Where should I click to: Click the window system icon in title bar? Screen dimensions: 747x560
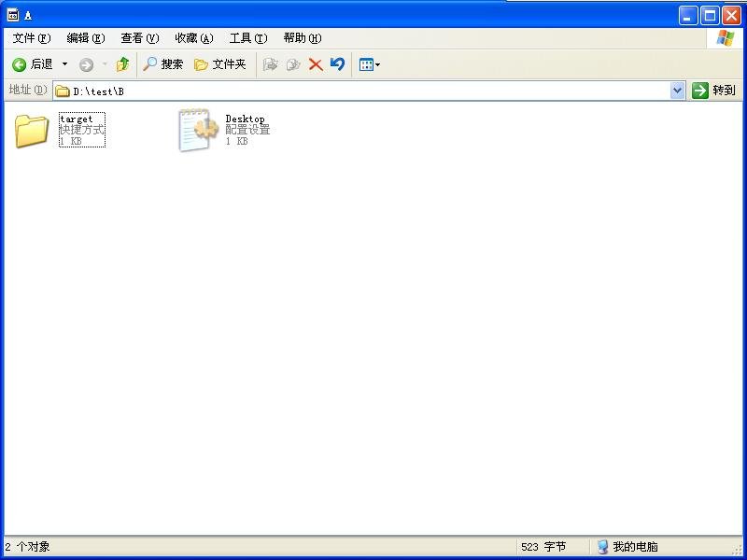pyautogui.click(x=13, y=15)
